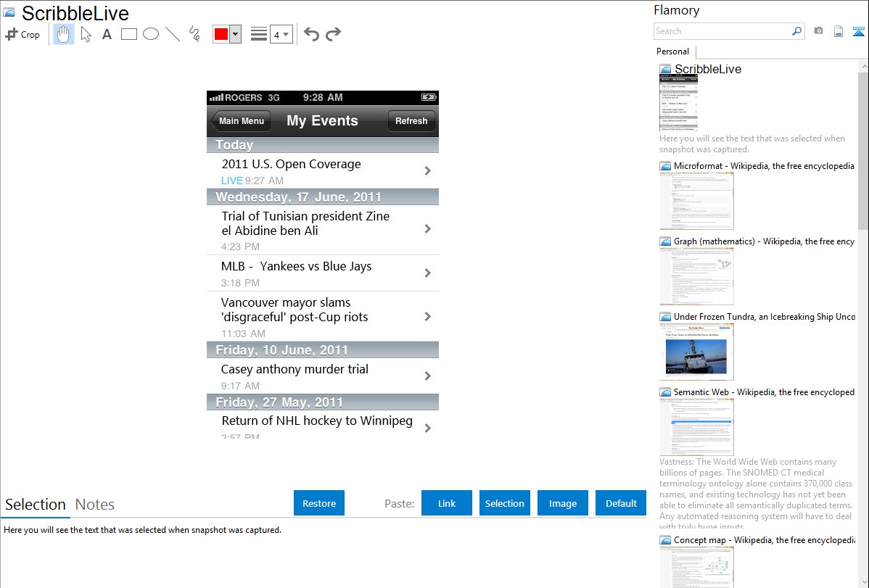Screen dimensions: 869x588
Task: Open the line width dropdown showing 4
Action: [281, 34]
